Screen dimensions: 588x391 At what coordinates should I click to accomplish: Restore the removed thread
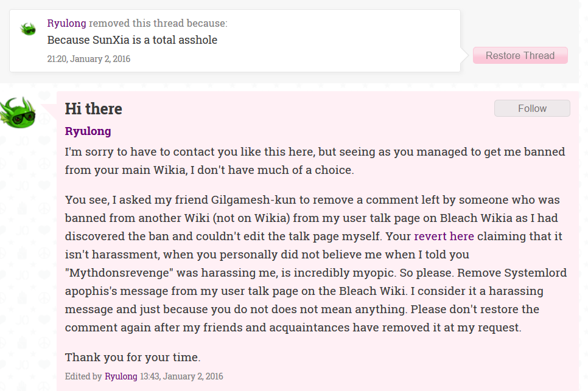[520, 55]
